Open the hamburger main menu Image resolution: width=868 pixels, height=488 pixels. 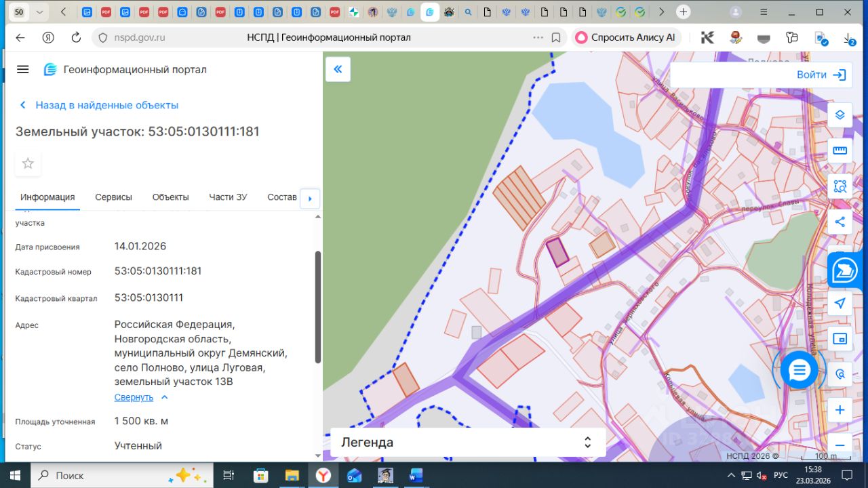pyautogui.click(x=22, y=69)
